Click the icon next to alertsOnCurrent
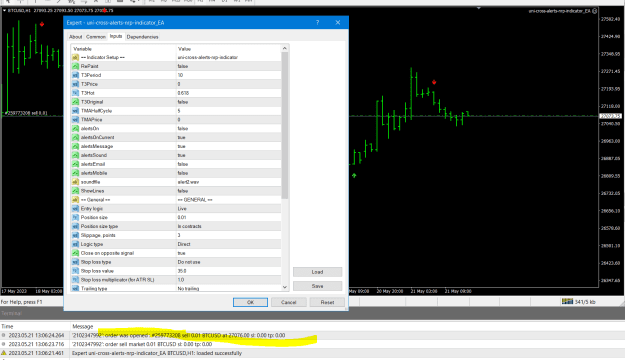This screenshot has height=360, width=625. (75, 137)
